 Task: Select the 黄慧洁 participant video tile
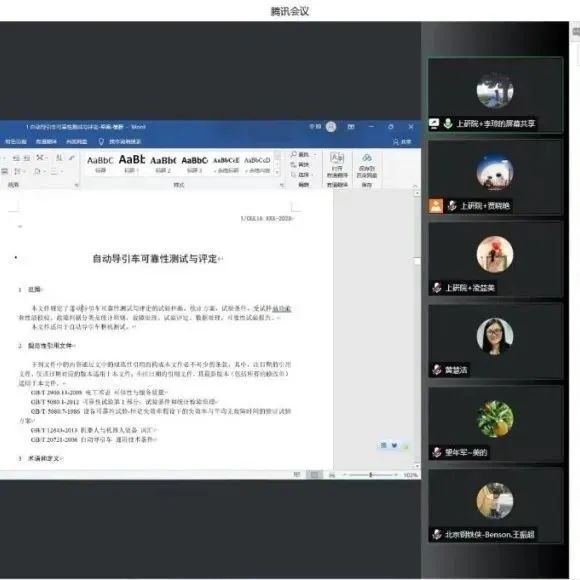(x=495, y=341)
